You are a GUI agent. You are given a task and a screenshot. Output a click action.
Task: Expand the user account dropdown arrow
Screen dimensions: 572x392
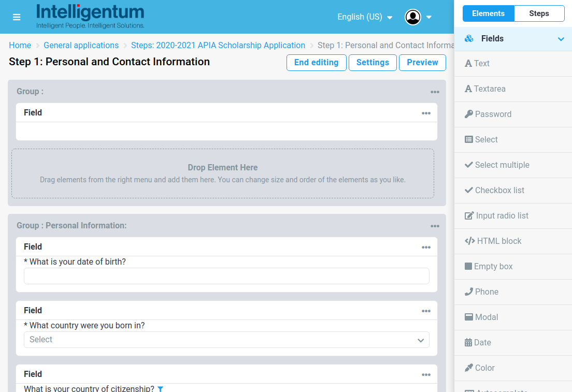(x=429, y=17)
